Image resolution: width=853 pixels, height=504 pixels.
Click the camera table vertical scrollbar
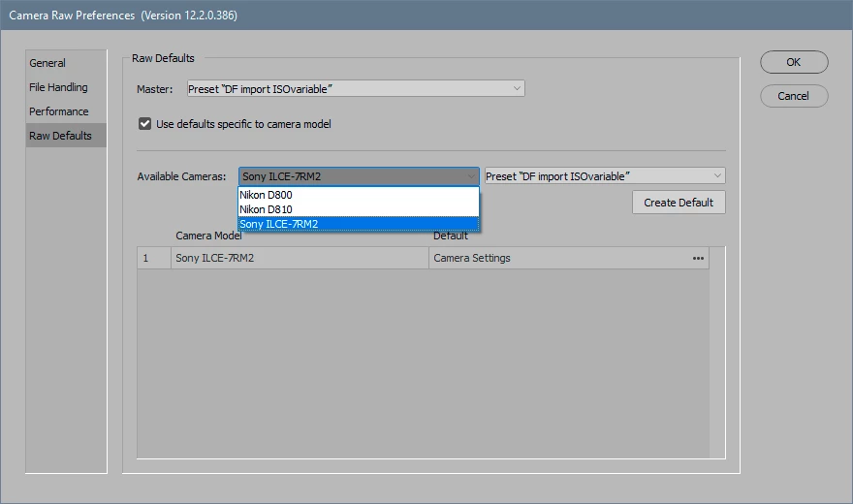point(717,352)
